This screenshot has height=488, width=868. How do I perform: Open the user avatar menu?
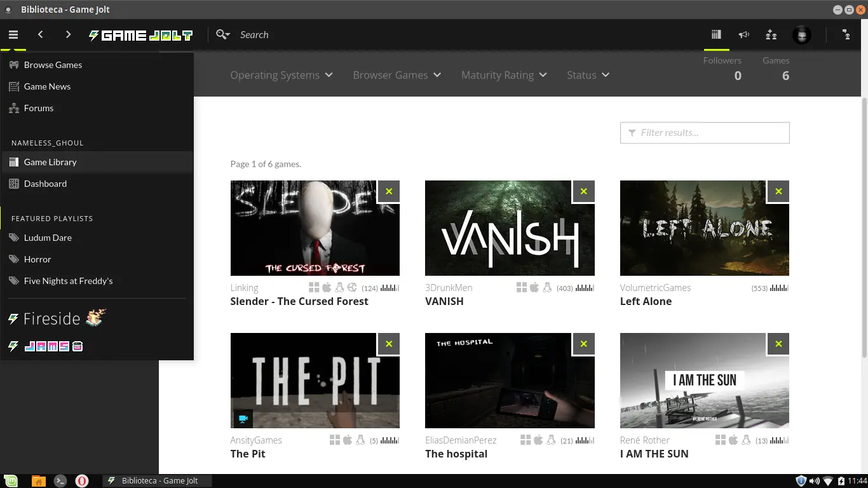tap(802, 35)
